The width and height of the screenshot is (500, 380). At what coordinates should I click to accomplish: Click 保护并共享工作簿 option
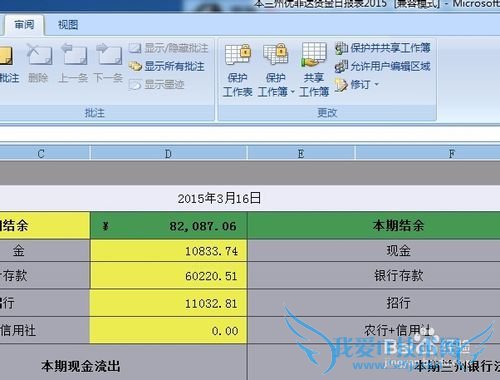383,48
